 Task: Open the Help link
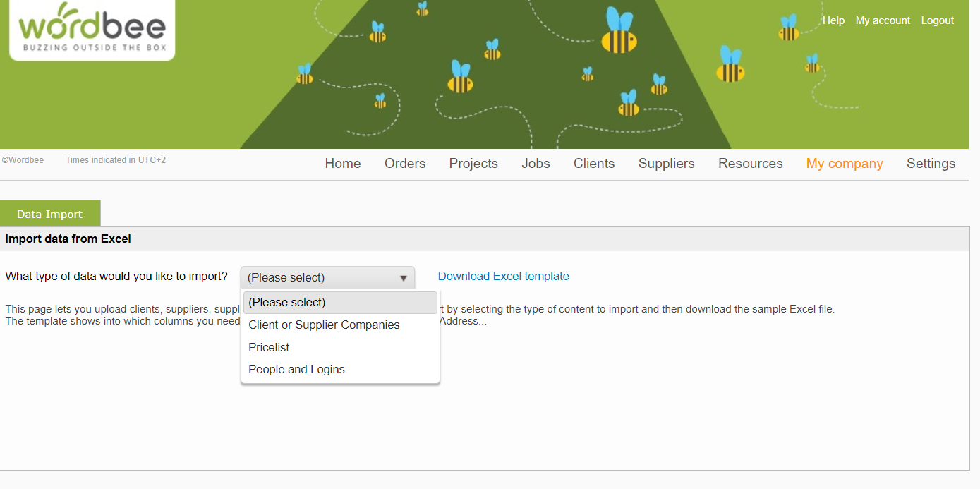coord(833,20)
